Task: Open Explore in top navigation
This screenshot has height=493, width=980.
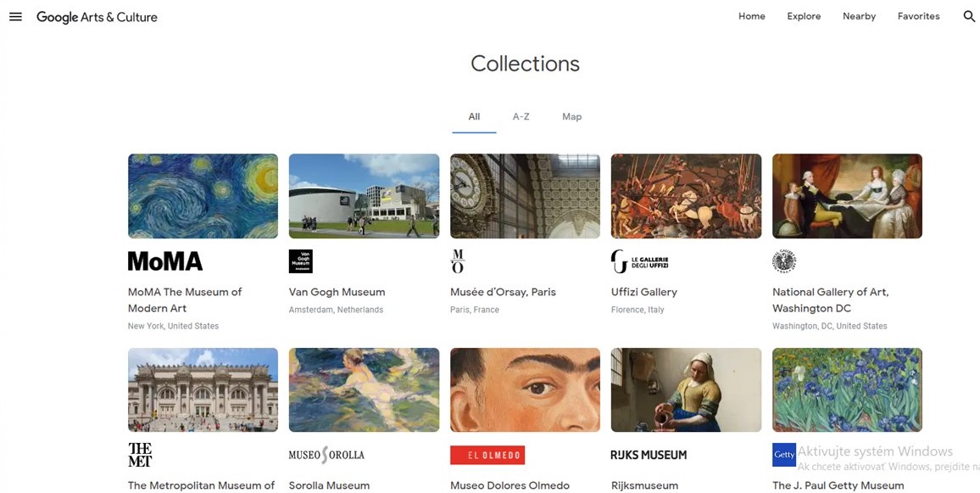Action: point(804,17)
